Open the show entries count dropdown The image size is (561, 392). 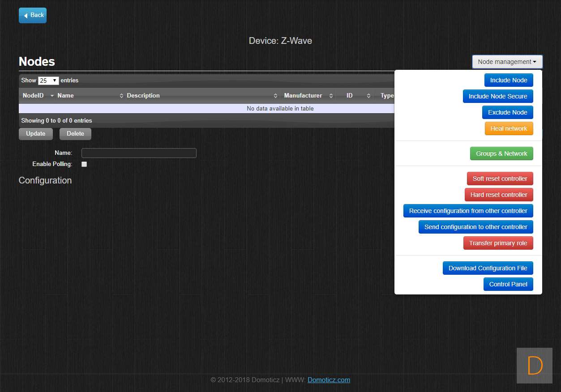(48, 81)
